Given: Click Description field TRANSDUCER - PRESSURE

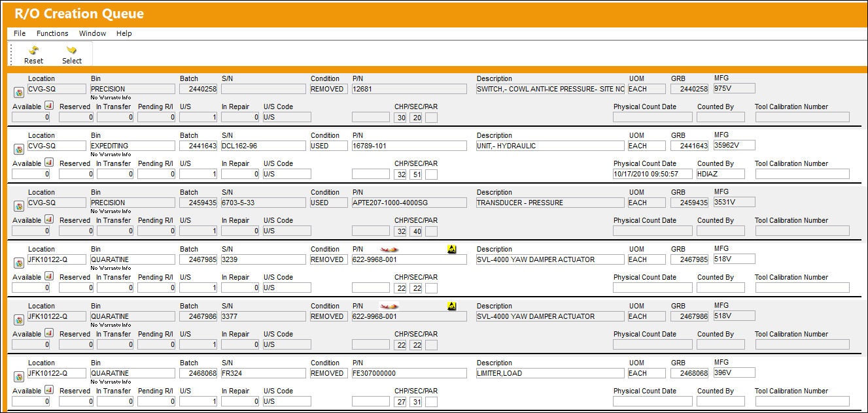Looking at the screenshot, I should [x=550, y=203].
